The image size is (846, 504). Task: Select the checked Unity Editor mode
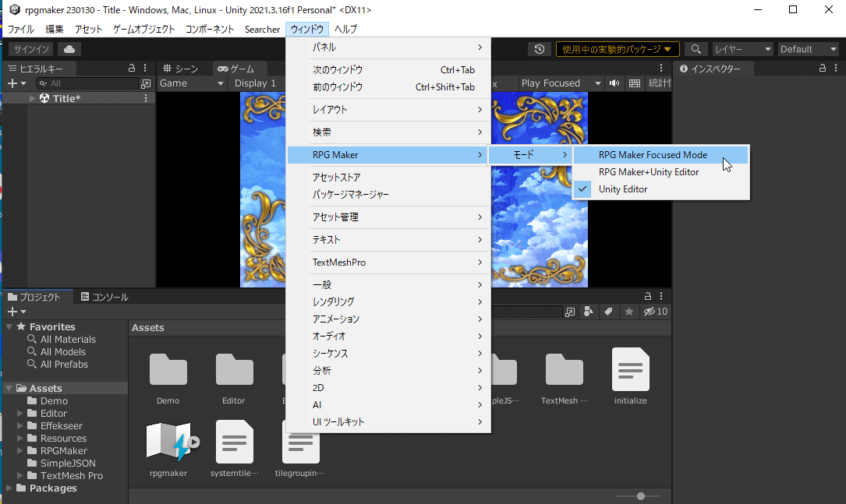click(622, 189)
